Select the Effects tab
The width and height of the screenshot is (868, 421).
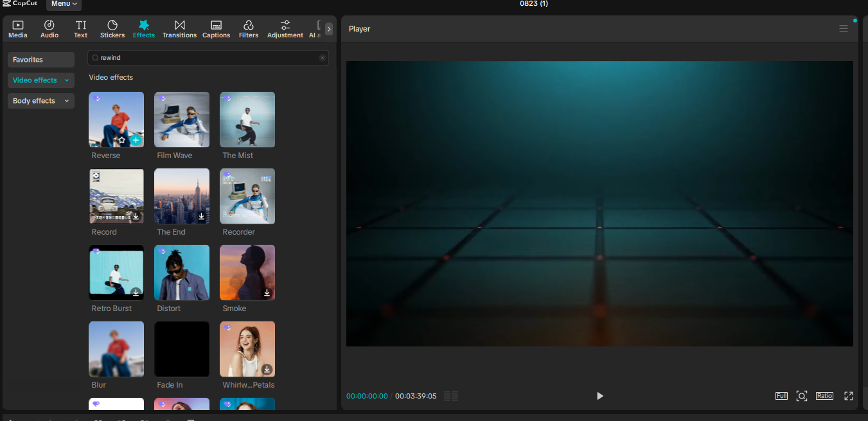144,29
